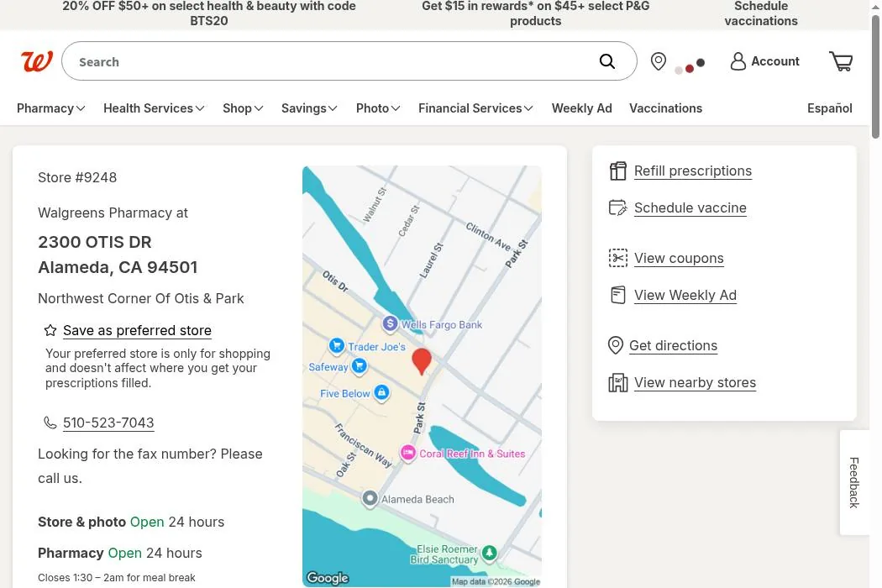The width and height of the screenshot is (882, 588).
Task: Call the 510-523-7043 phone link
Action: click(108, 423)
